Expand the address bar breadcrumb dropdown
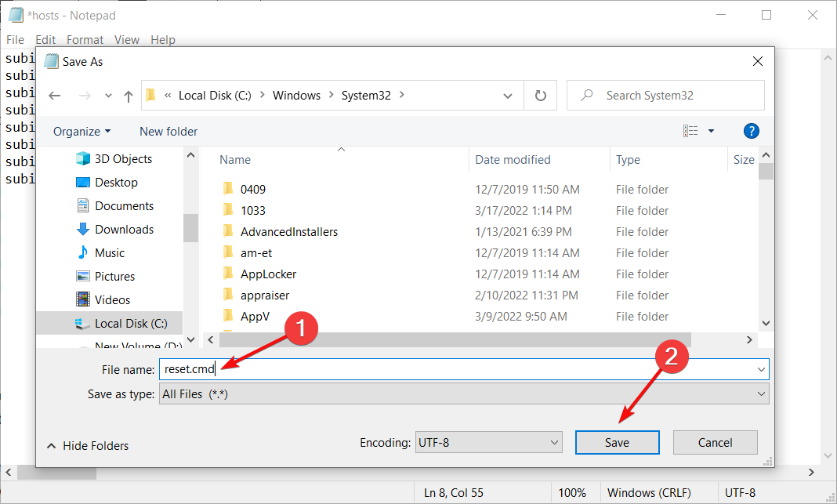The image size is (837, 504). [507, 95]
